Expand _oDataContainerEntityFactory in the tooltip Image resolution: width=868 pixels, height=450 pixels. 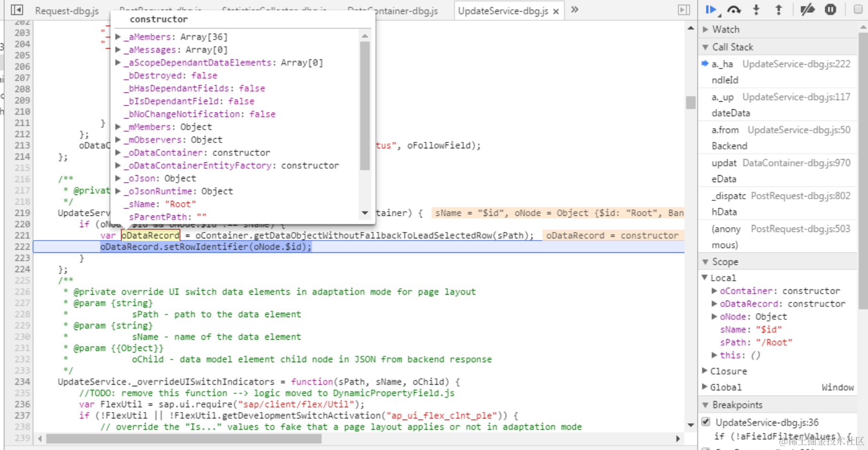118,166
